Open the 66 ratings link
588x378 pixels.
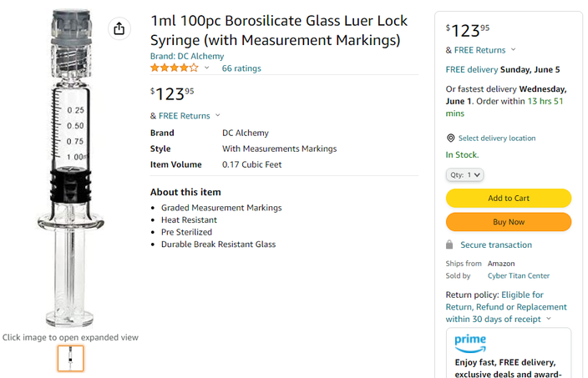241,68
